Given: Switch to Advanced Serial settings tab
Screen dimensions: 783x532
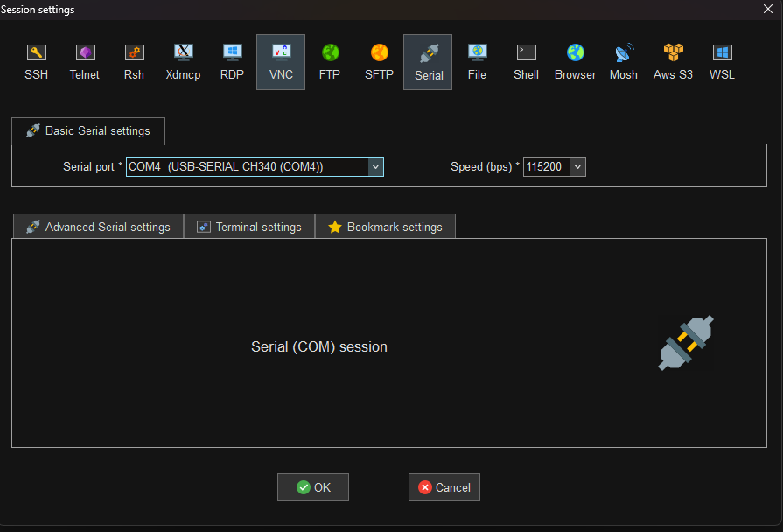Looking at the screenshot, I should (98, 227).
